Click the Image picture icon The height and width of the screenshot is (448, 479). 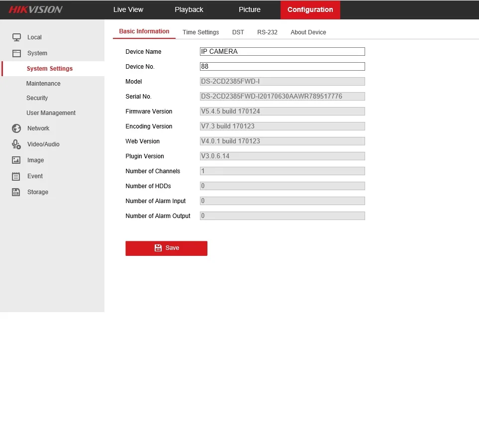(x=16, y=160)
